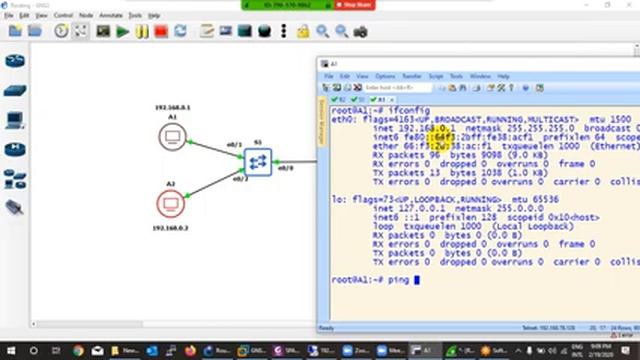Click the Enter host input field
640x360 pixels.
point(398,88)
